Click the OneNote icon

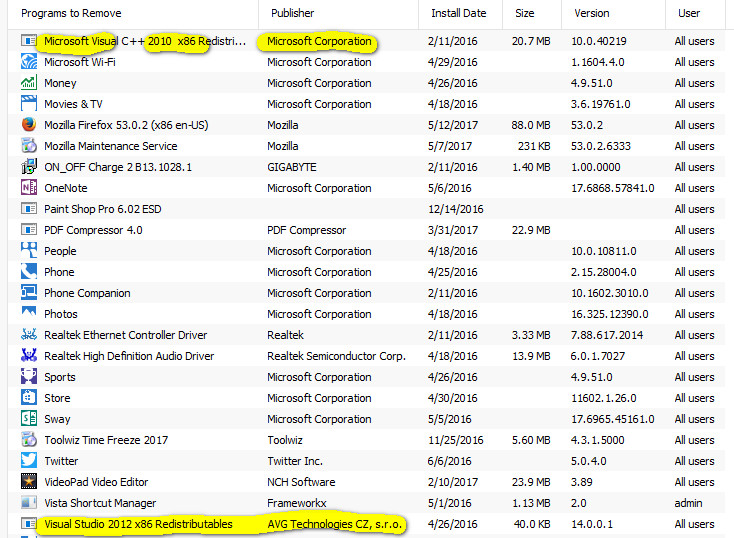tap(29, 188)
